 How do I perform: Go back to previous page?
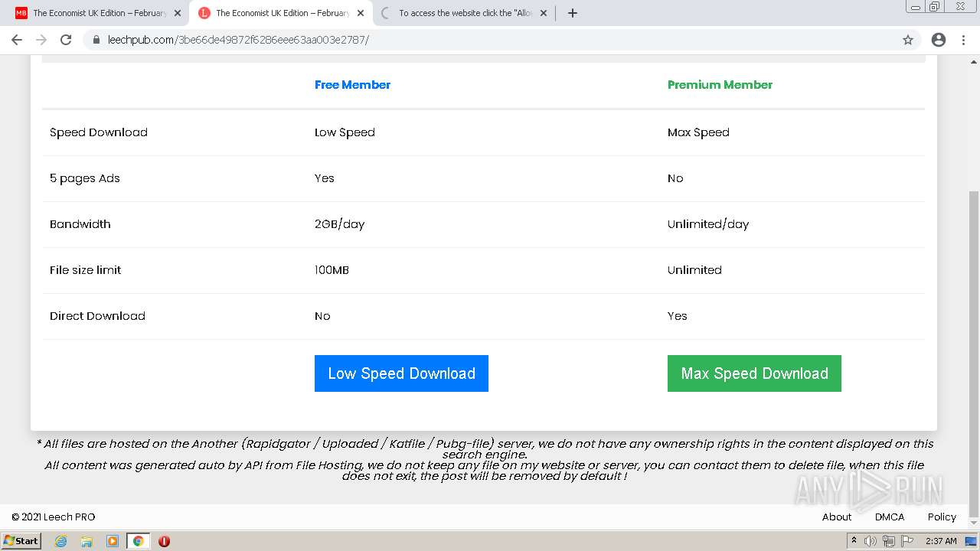(x=17, y=40)
